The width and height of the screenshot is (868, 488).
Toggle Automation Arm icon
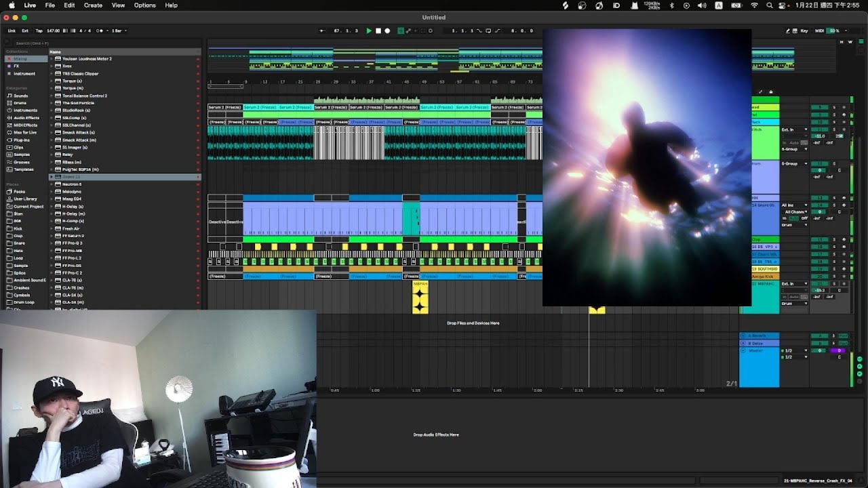click(408, 30)
